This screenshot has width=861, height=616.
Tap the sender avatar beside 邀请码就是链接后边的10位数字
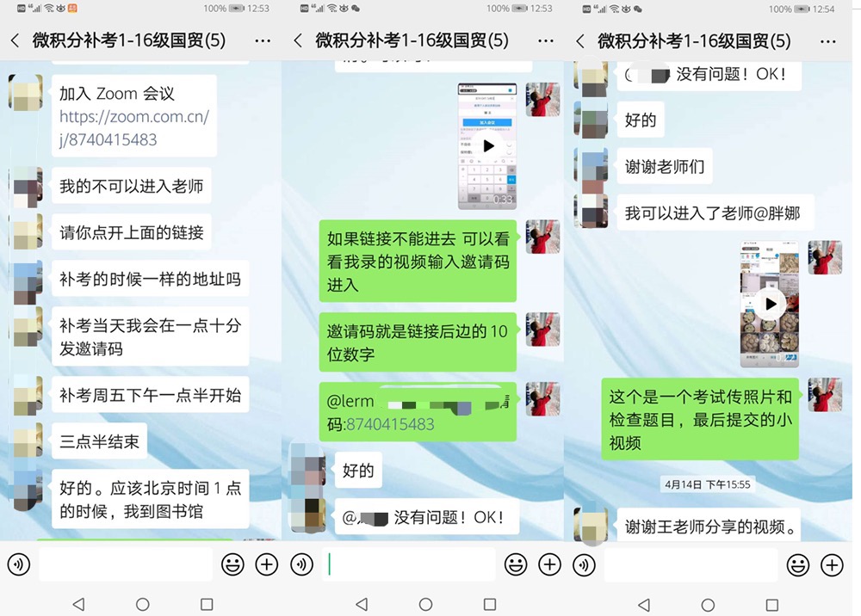coord(542,330)
